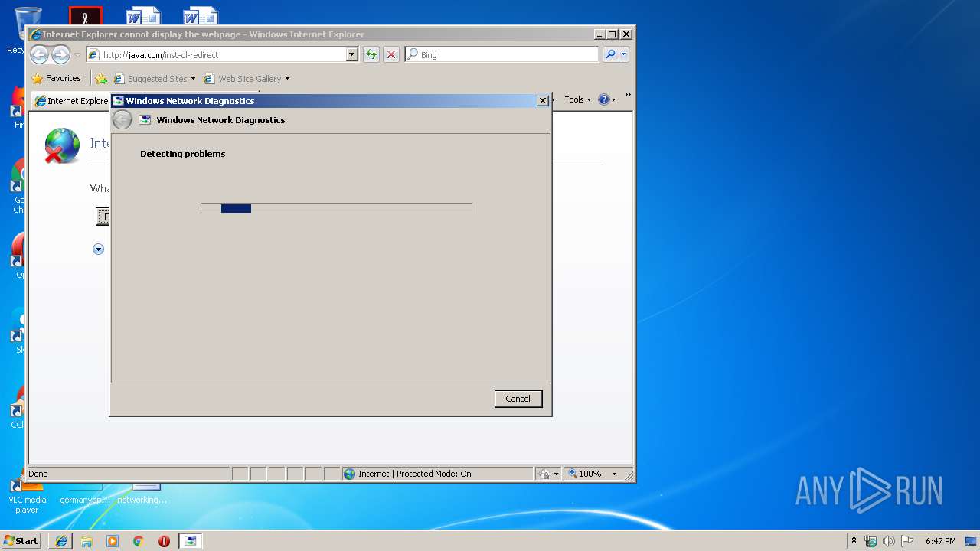Screen dimensions: 980x551
Task: Select the first Word document desktop icon
Action: [143, 15]
